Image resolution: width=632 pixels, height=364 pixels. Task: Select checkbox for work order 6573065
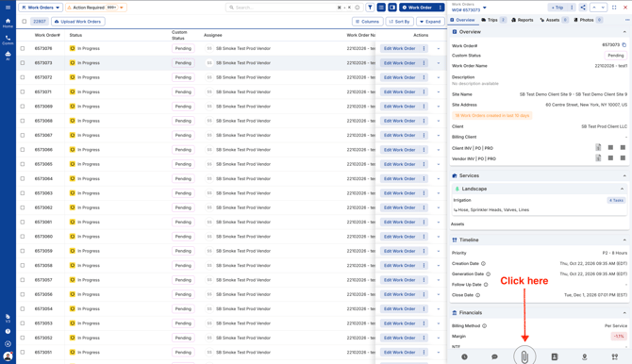tap(23, 164)
